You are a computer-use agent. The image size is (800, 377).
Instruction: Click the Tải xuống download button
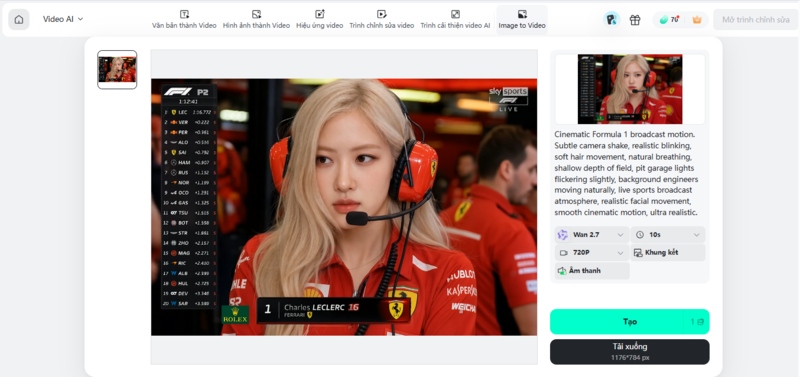click(630, 351)
